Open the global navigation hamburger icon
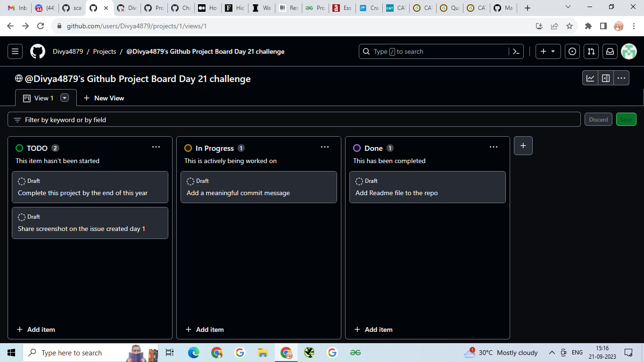 (15, 51)
